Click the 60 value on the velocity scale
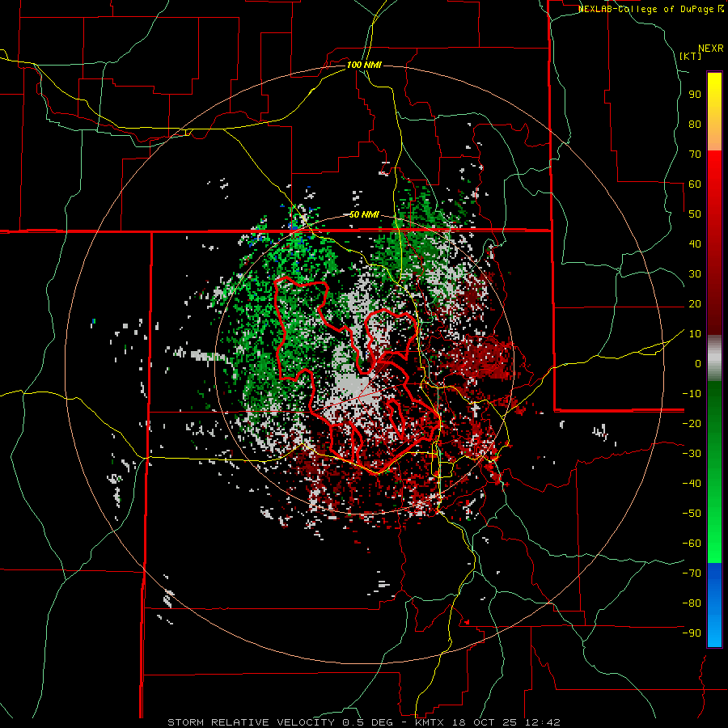 695,184
